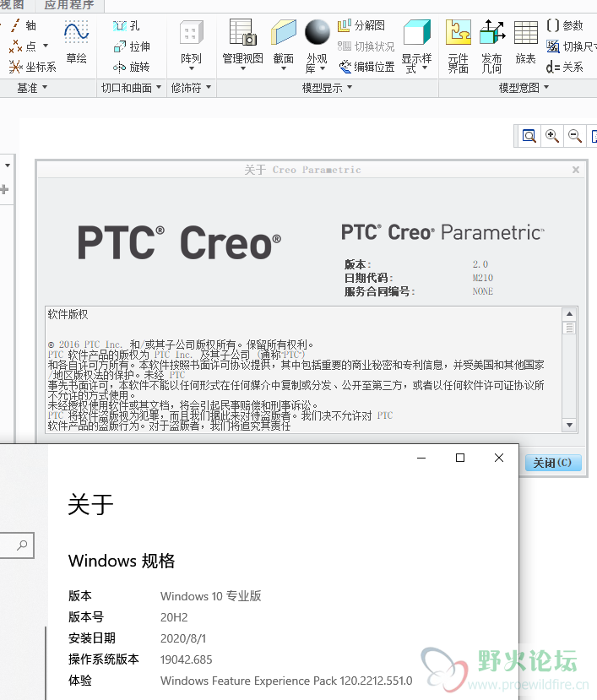This screenshot has height=700, width=597.
Task: Open the Pattern (阵列) dropdown arrow
Action: point(191,68)
